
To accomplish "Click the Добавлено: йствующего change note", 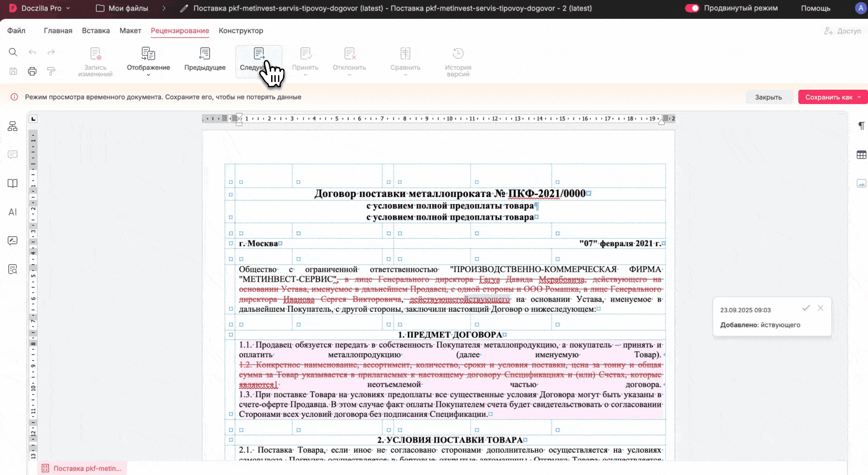I will click(x=760, y=325).
